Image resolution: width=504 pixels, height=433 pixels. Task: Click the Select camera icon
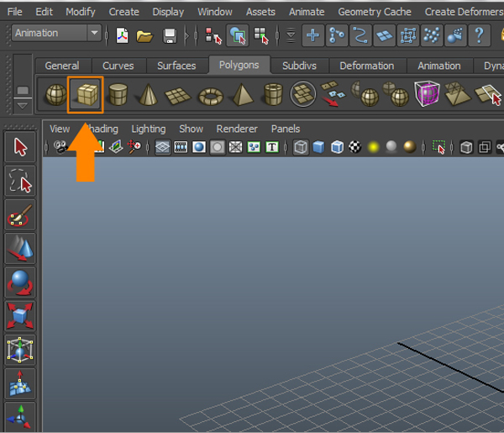[x=60, y=146]
